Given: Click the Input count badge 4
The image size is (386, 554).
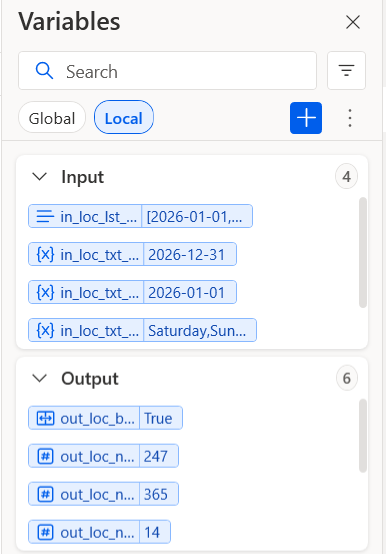Looking at the screenshot, I should point(346,177).
